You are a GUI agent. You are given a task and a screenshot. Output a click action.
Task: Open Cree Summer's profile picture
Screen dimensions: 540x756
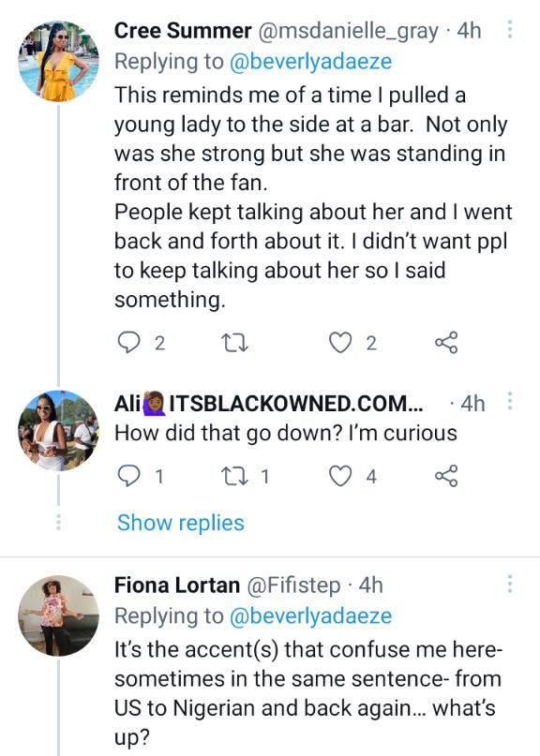[x=58, y=61]
